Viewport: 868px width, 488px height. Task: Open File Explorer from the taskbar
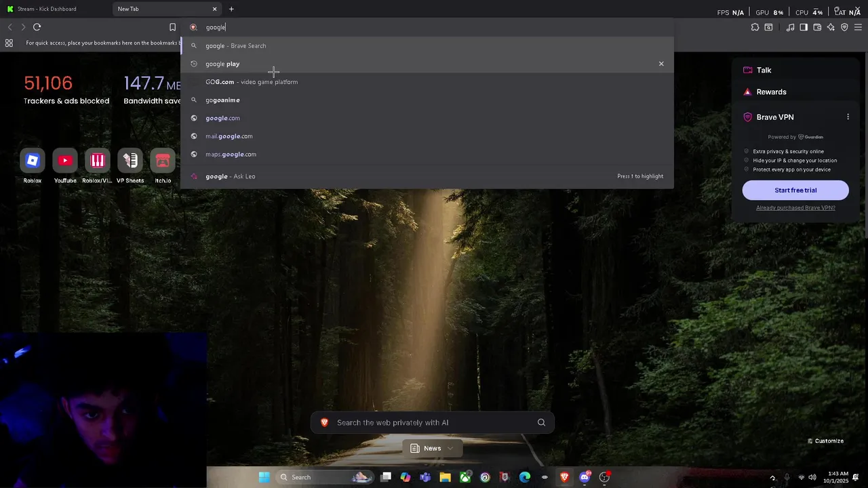[445, 477]
